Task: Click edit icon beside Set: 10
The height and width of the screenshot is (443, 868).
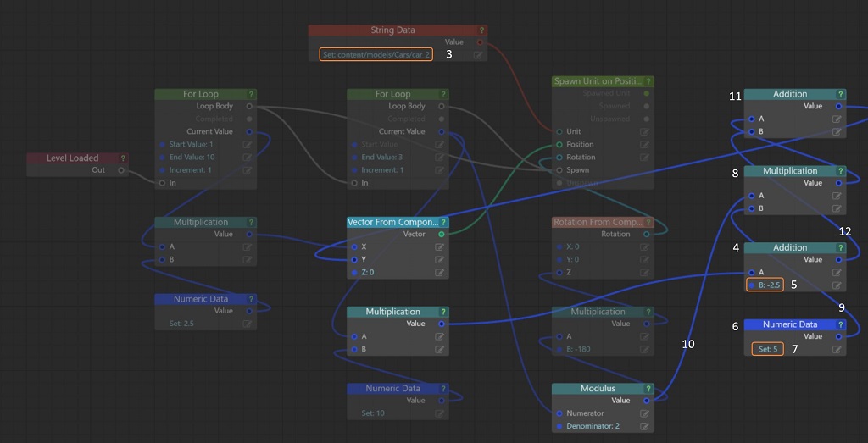Action: pos(440,413)
